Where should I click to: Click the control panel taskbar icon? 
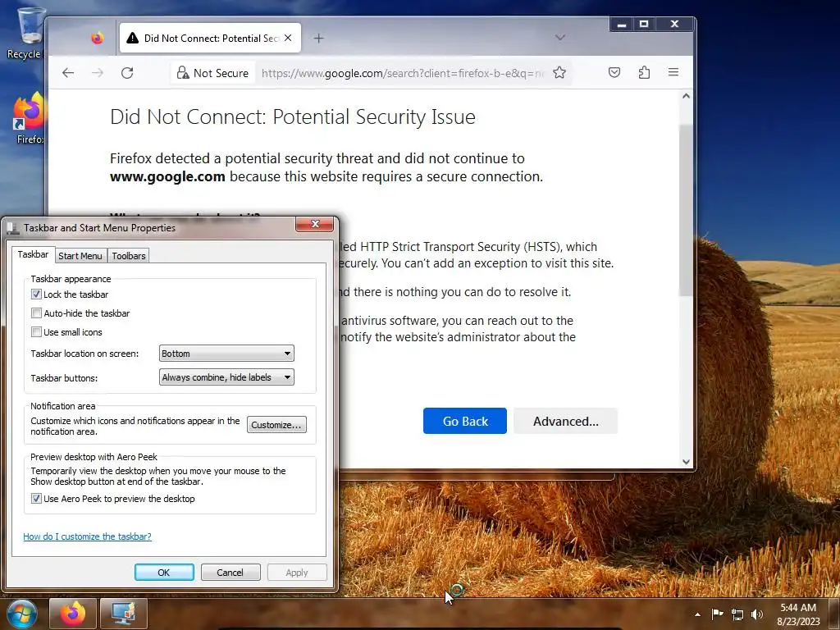click(124, 614)
